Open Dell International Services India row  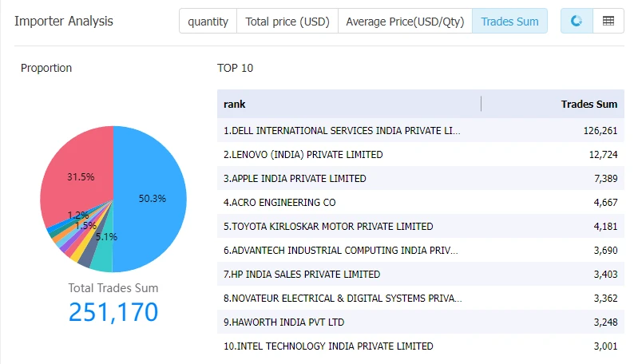(x=421, y=131)
